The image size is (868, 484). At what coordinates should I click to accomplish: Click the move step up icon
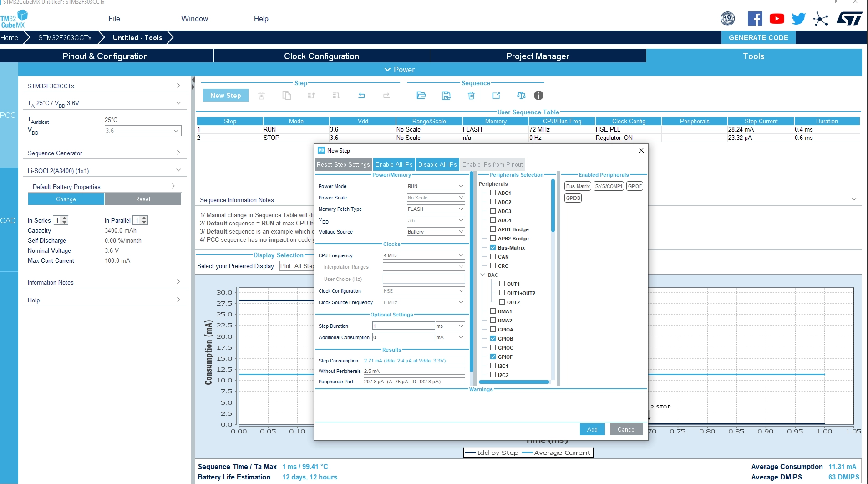(x=311, y=96)
